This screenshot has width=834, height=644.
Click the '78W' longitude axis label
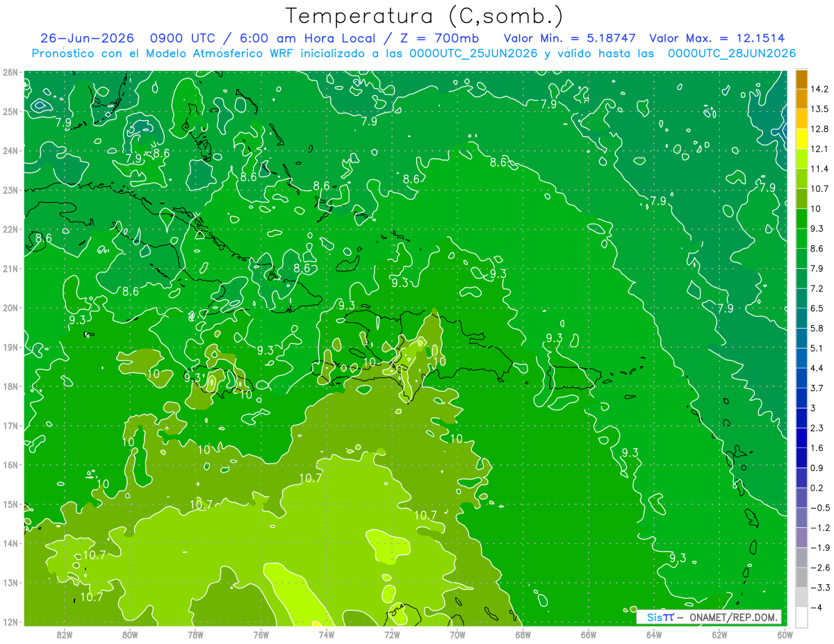(x=195, y=634)
